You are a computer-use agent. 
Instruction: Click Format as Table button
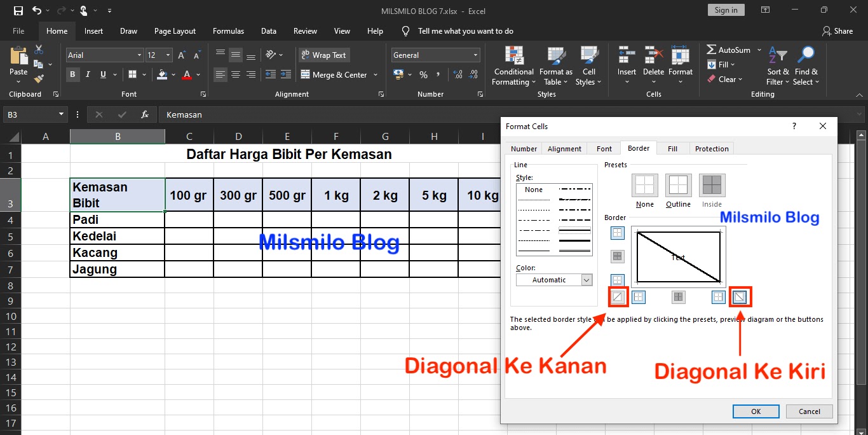tap(556, 66)
